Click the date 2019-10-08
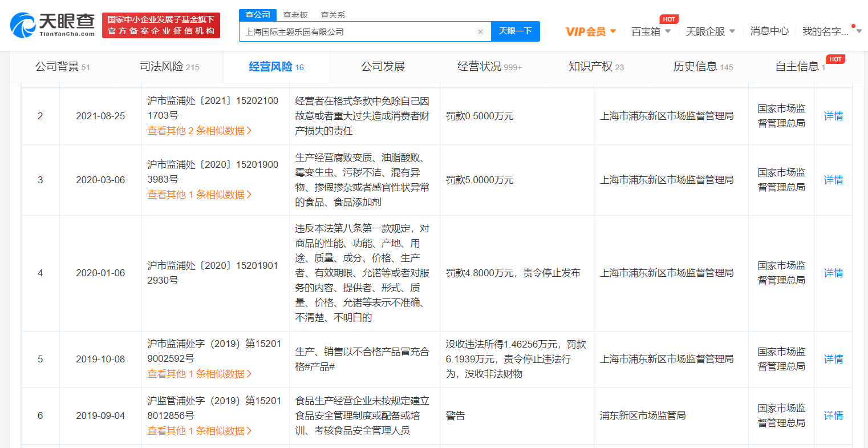 click(x=100, y=359)
